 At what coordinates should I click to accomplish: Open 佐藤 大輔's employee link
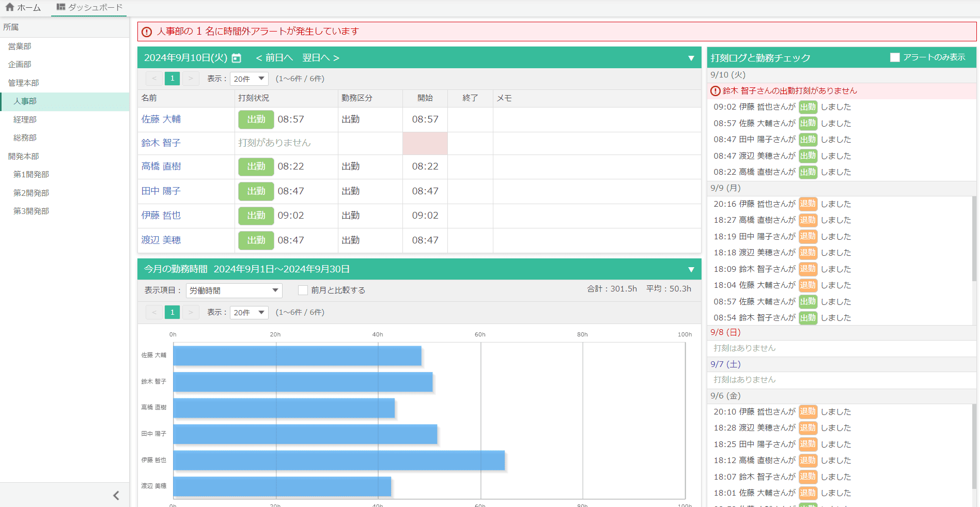click(x=161, y=119)
